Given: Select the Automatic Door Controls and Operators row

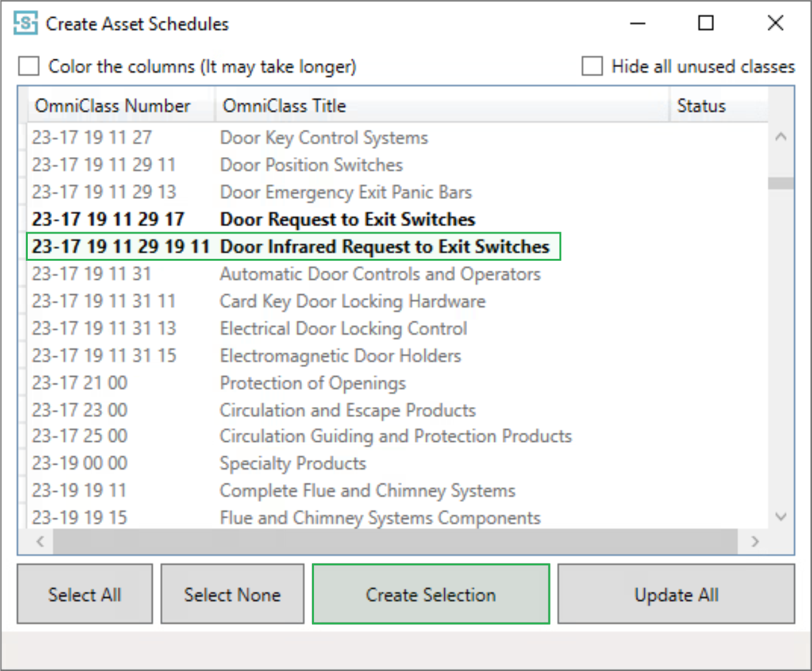Looking at the screenshot, I should [380, 274].
